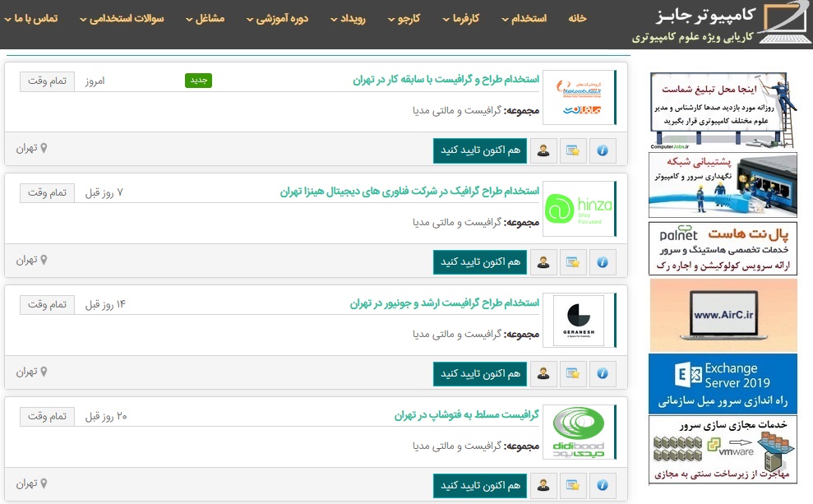Click bookmark star icon in hinza job card
Viewport: 813px width, 504px height.
(x=573, y=262)
